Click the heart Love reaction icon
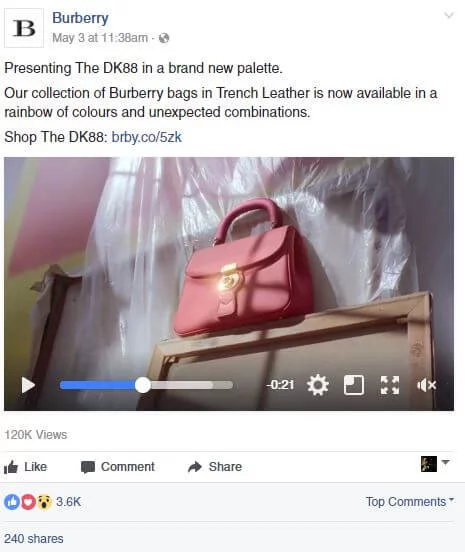 pyautogui.click(x=28, y=502)
